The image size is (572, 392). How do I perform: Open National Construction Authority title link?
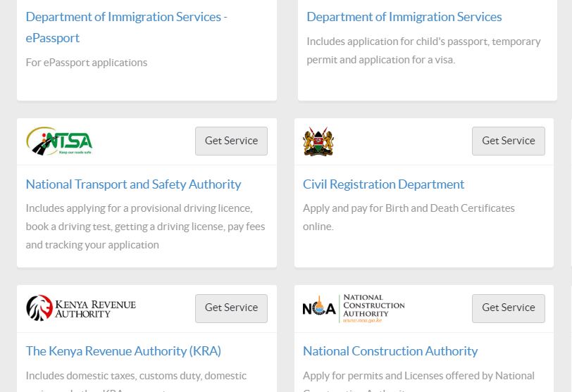[390, 351]
